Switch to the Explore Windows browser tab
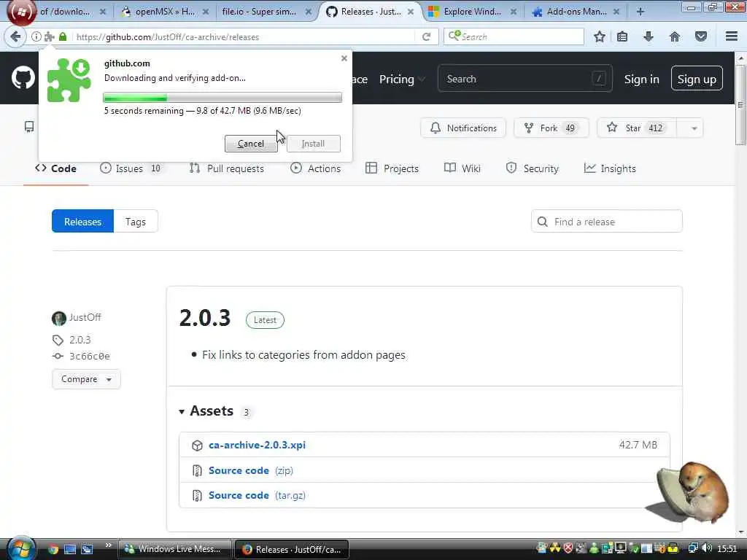Image resolution: width=747 pixels, height=560 pixels. pos(472,12)
